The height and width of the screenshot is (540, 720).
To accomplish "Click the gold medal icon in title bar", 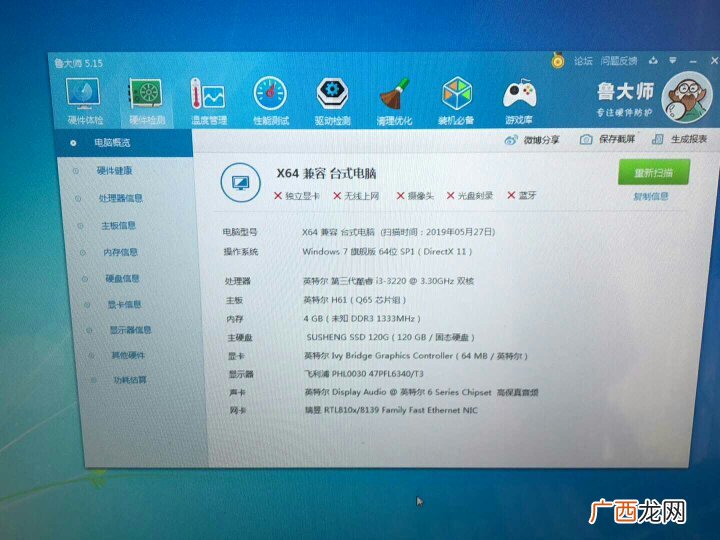I will 557,60.
